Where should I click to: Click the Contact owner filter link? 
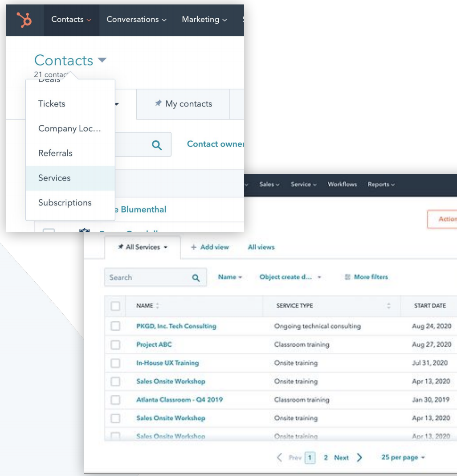[215, 144]
